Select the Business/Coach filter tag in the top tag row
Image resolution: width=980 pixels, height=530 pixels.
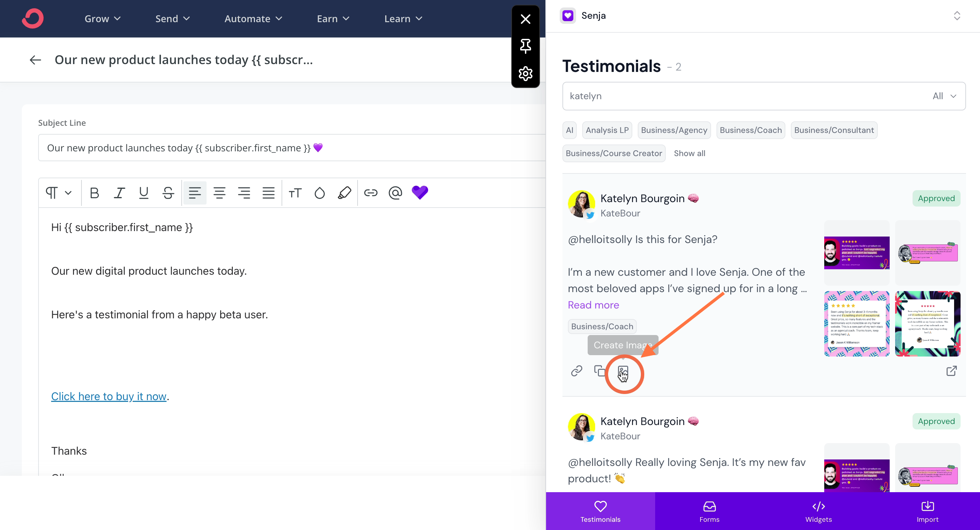coord(751,130)
